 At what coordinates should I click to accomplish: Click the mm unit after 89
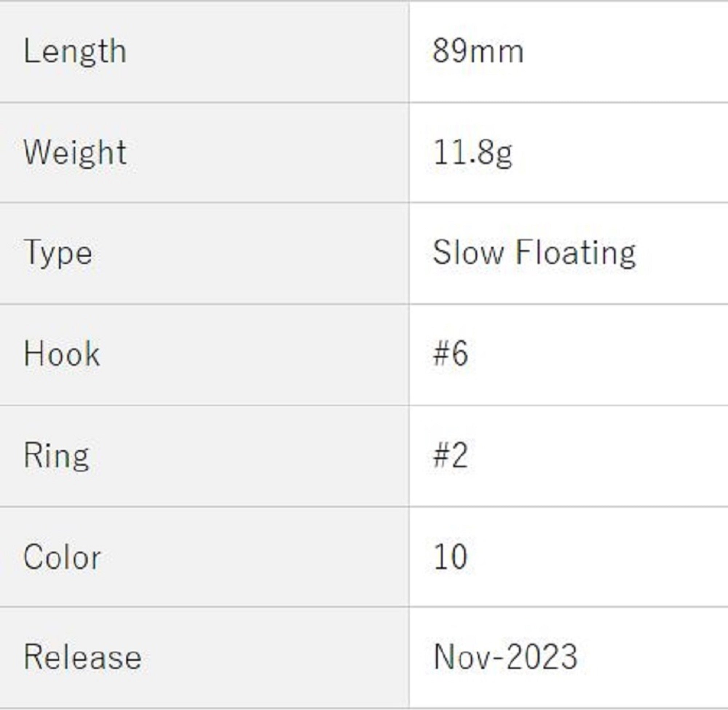pyautogui.click(x=496, y=52)
